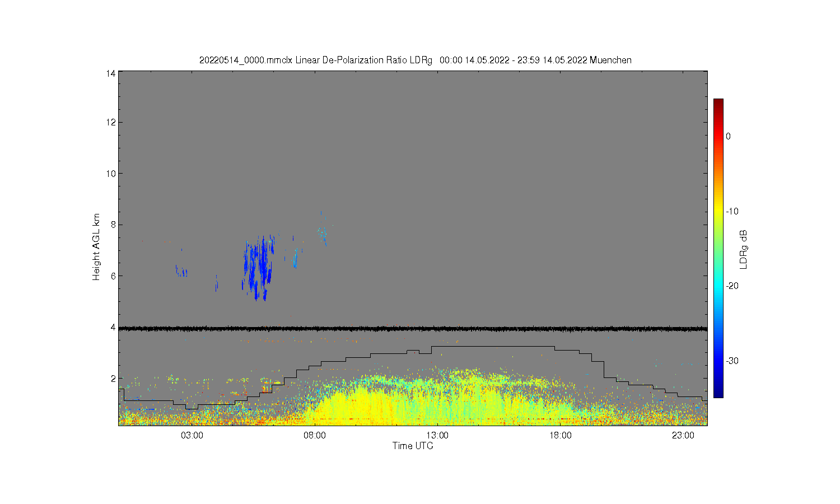Click the 0 colorbar tick label
Viewport: 840px width, 504px height.
coord(728,136)
